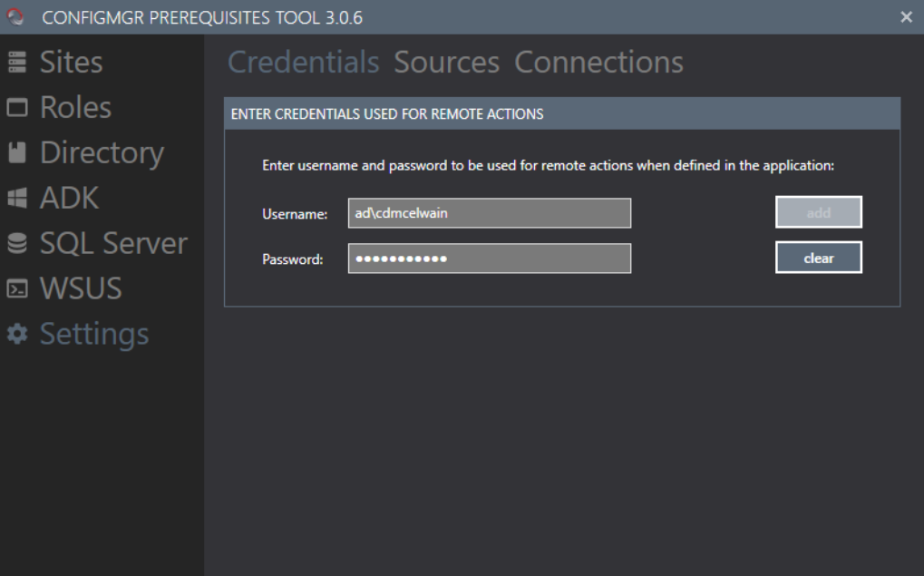Click the ConfigMgr app logo in title bar
Image resolution: width=924 pixels, height=576 pixels.
coord(15,17)
